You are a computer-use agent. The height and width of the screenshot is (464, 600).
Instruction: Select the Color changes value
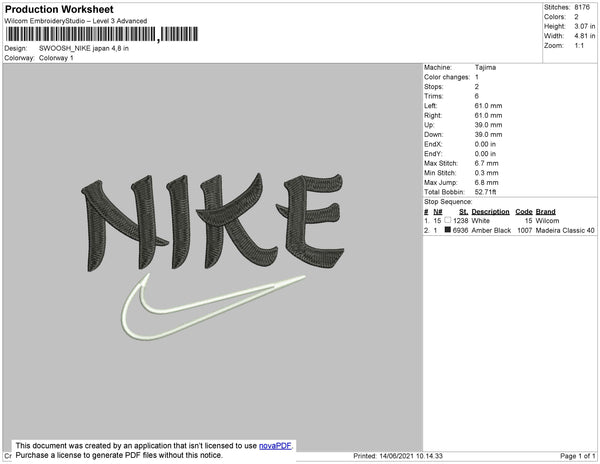(x=476, y=77)
